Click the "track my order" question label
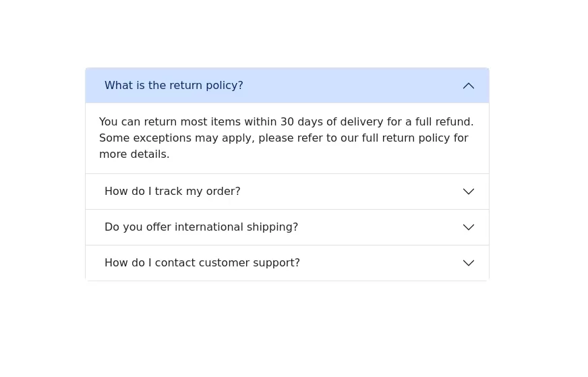Screen dimensions: 588x377 click(x=172, y=192)
